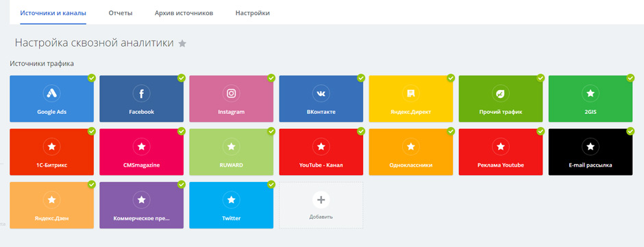Go to the Настройки tab

pyautogui.click(x=253, y=13)
